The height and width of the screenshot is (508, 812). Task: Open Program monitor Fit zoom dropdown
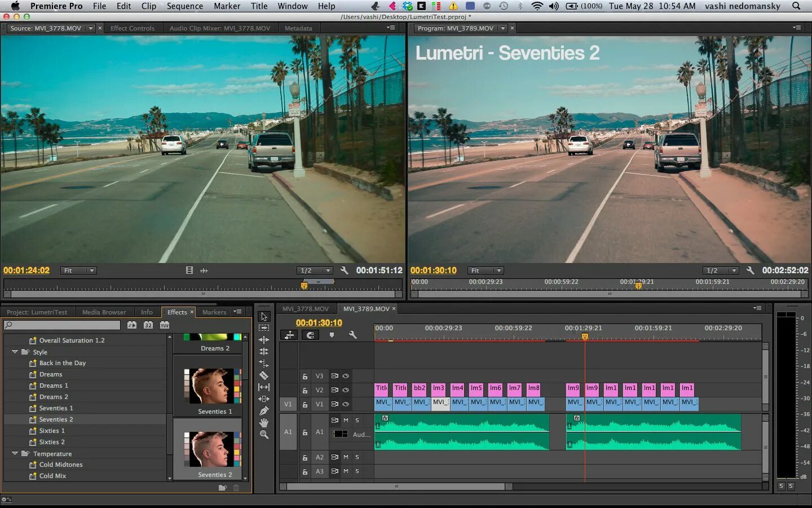click(x=486, y=270)
